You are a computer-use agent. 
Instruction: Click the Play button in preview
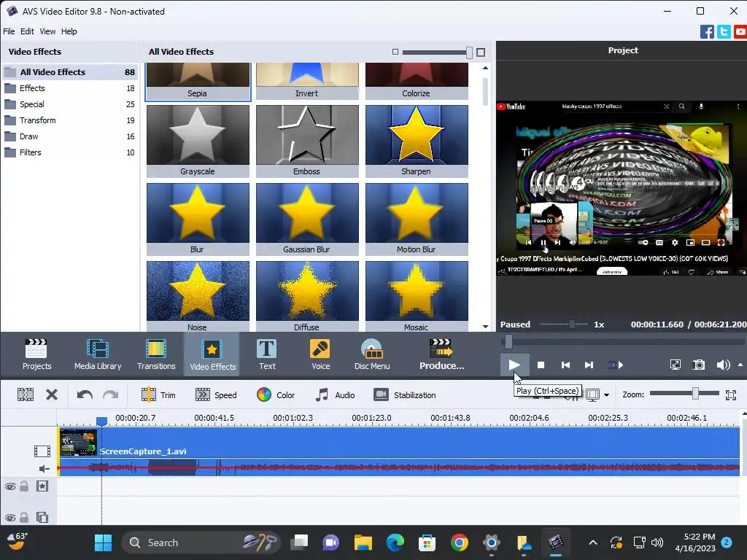coord(514,365)
